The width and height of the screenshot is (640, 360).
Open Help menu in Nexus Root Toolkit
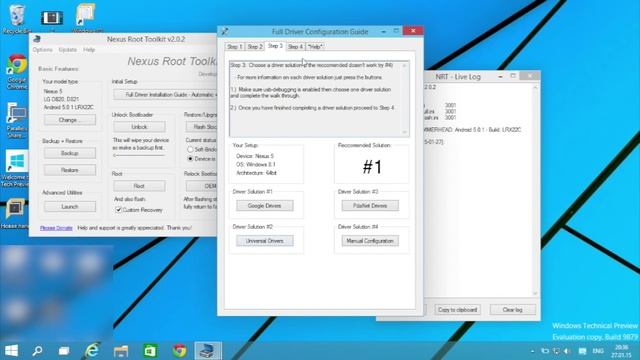click(x=89, y=50)
